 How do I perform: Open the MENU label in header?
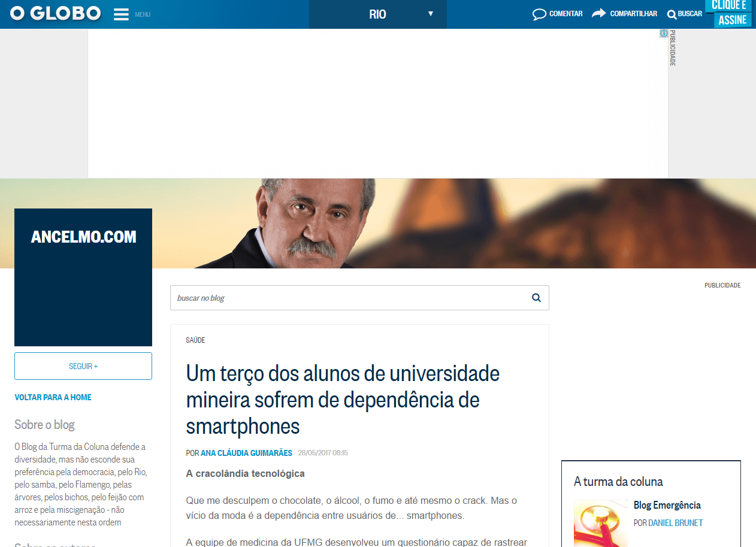click(x=143, y=14)
